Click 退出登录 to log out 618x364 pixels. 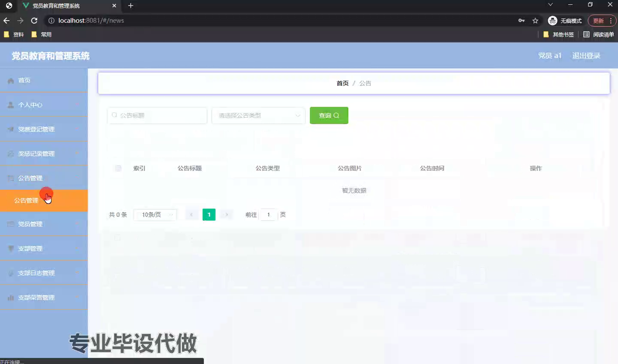(586, 56)
